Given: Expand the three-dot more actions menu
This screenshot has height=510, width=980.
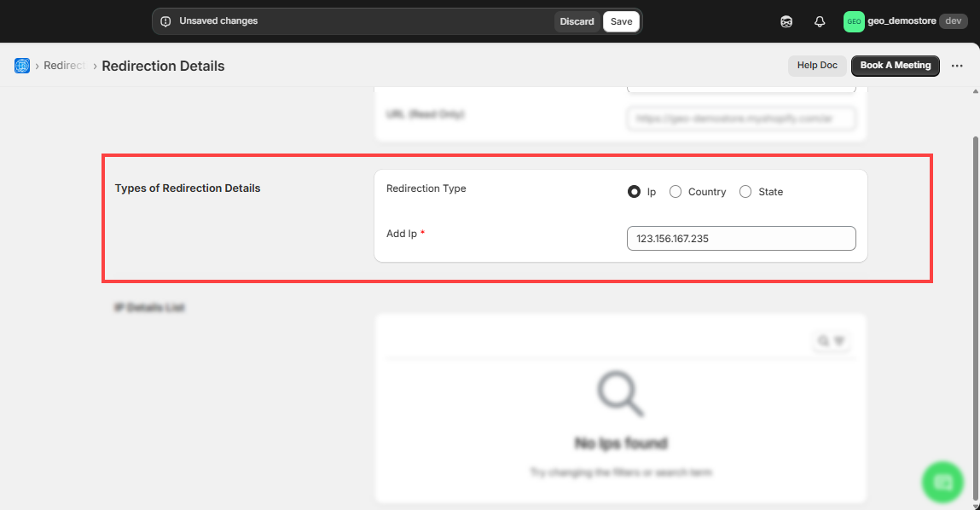Looking at the screenshot, I should 957,66.
